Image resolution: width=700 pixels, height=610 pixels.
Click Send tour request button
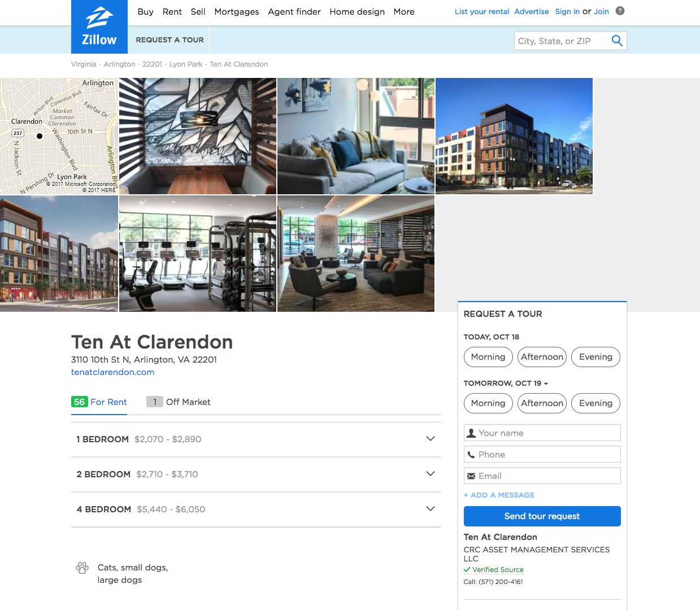point(542,516)
